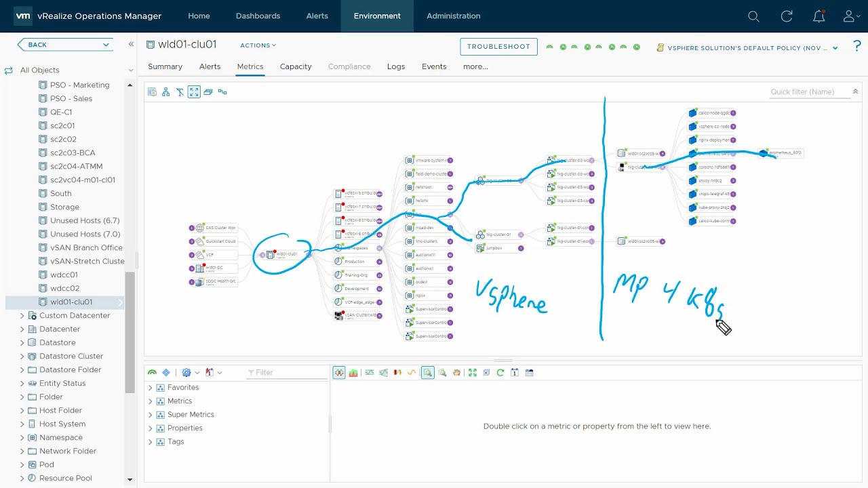Open the red flag dropdown in metrics panel
Viewport: 868px width, 488px height.
(214, 373)
